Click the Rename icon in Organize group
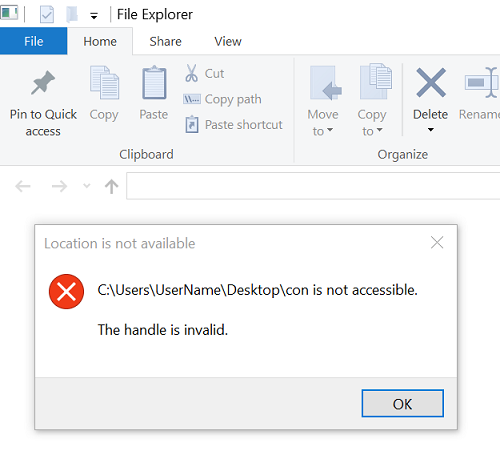 (x=482, y=83)
